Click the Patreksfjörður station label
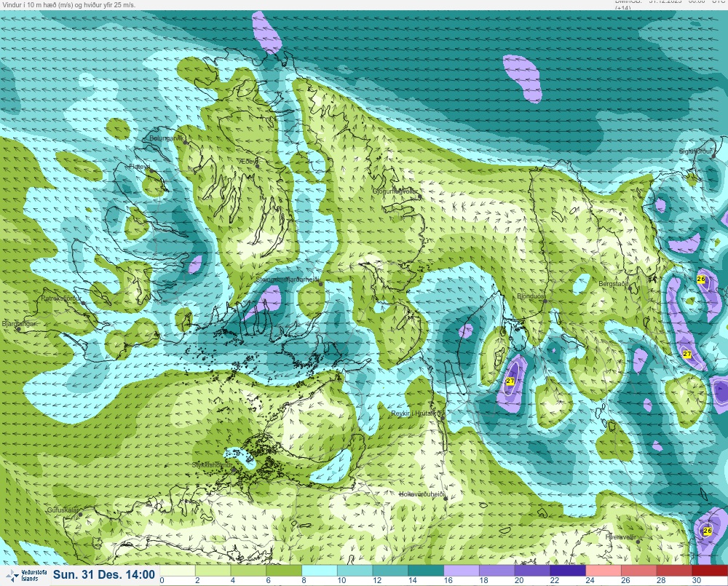 pos(61,298)
